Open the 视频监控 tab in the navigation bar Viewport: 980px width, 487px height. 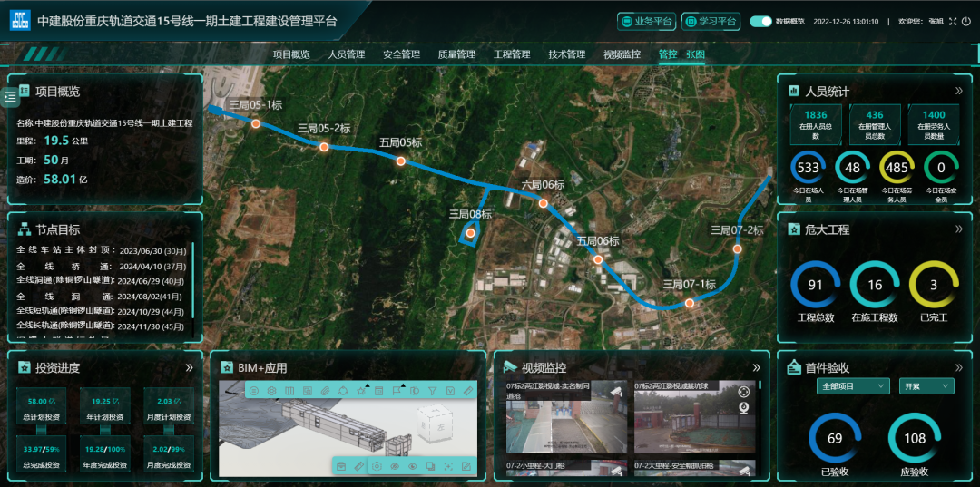point(622,54)
